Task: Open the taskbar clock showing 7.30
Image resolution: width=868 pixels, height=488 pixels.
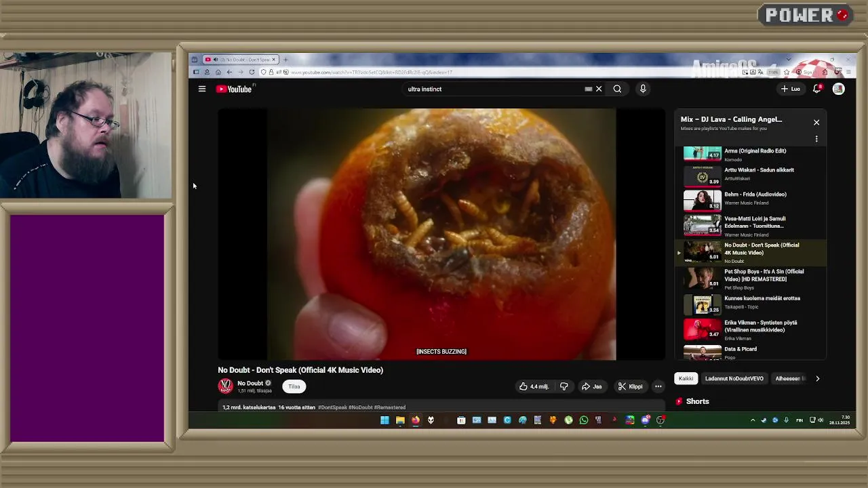Action: 840,420
